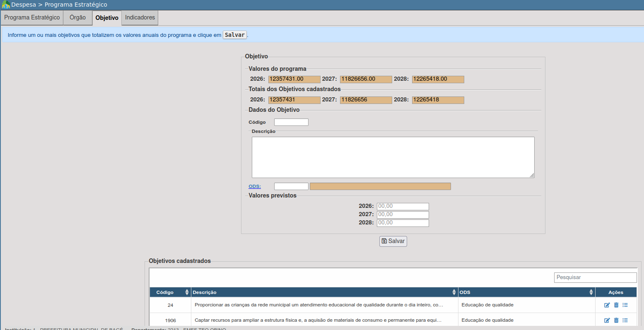The image size is (644, 330).
Task: Focus the Código input field
Action: tap(291, 122)
